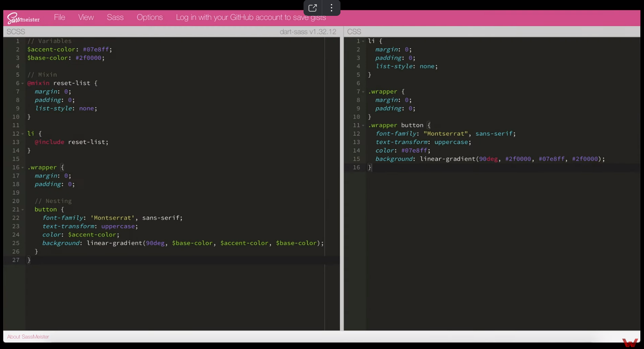Open the About SassMeister link
Viewport: 644px width, 349px height.
pyautogui.click(x=28, y=337)
